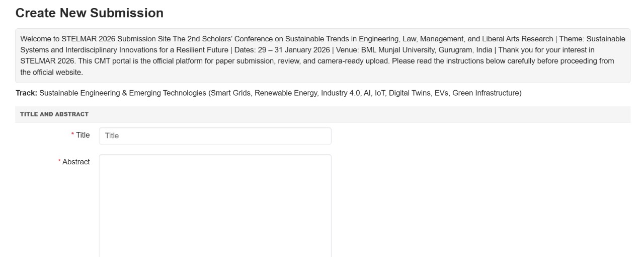Click the bold "Track:" label
The width and height of the screenshot is (644, 257).
coord(27,93)
